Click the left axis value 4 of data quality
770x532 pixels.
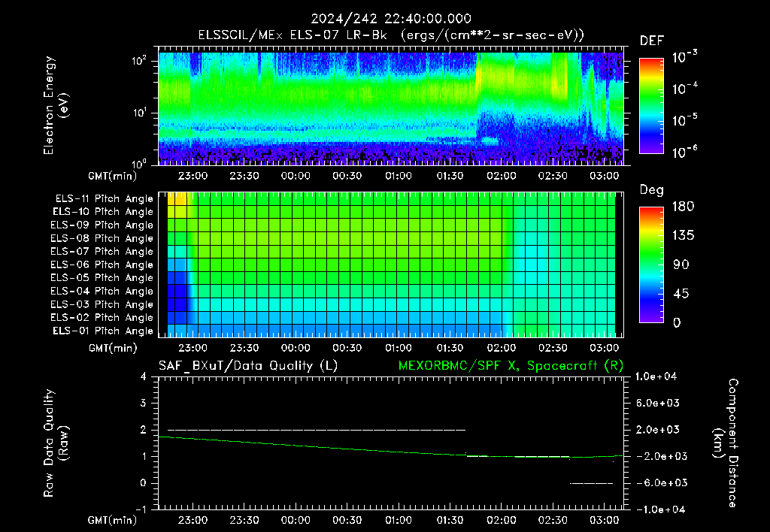click(x=143, y=377)
